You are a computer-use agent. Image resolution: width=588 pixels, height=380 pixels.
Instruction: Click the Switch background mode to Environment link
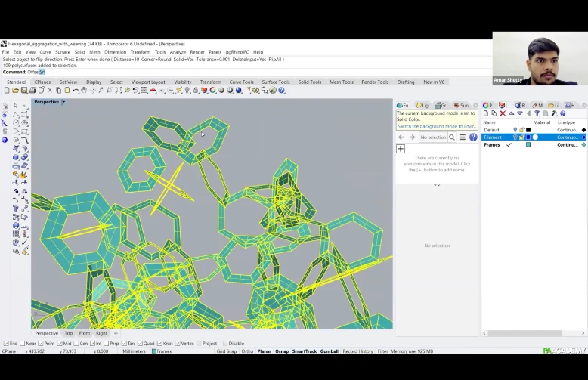(x=437, y=126)
